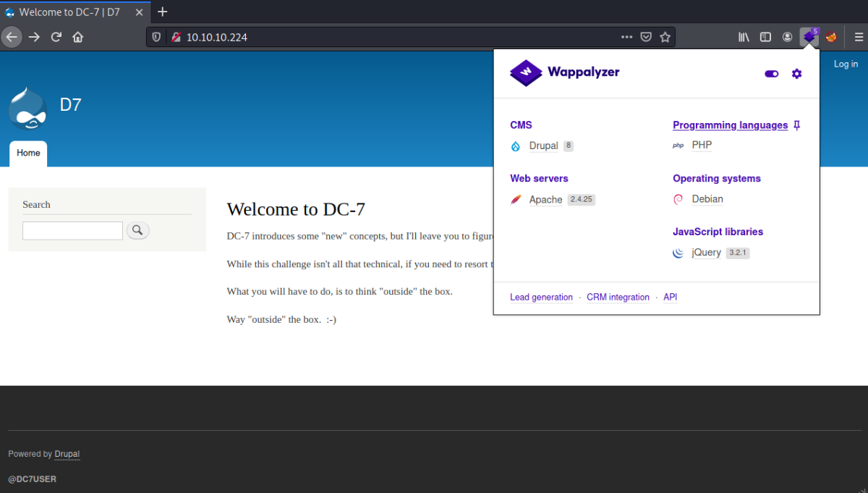This screenshot has width=868, height=493.
Task: Open the Programming languages category link
Action: [730, 125]
